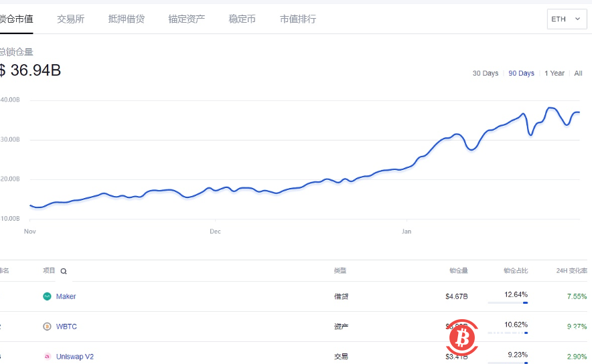
Task: Select the 90 Days chart range
Action: tap(521, 73)
